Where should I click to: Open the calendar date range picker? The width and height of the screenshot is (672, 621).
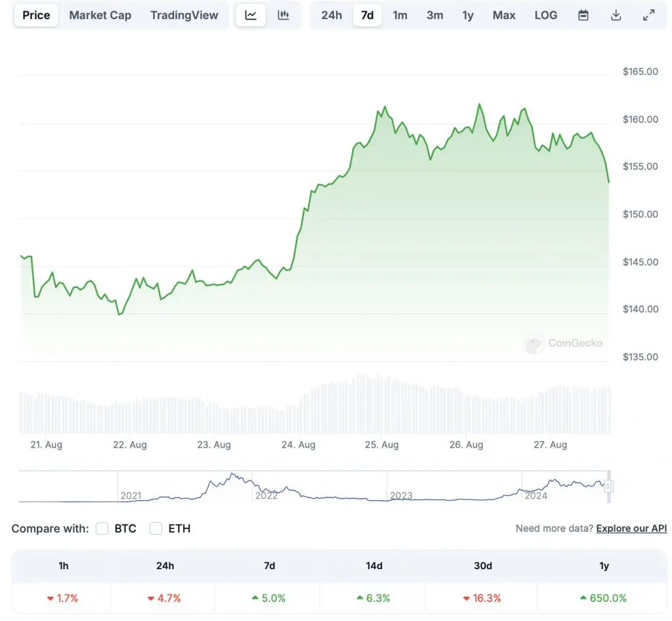(583, 15)
